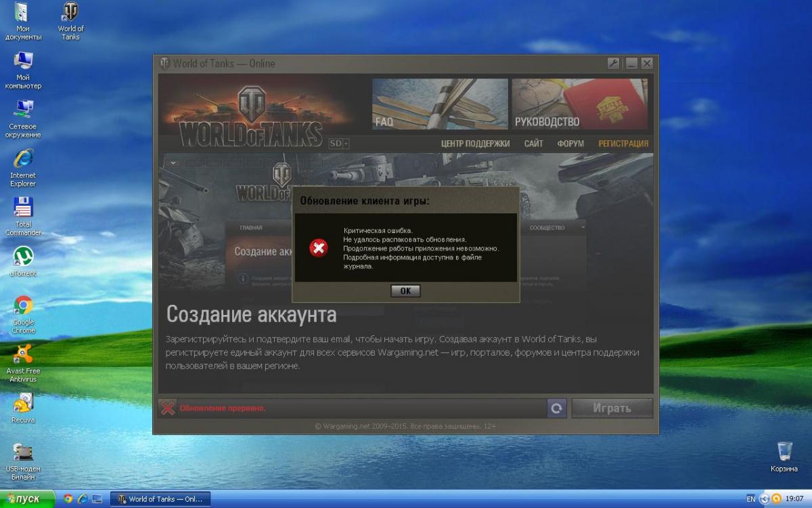This screenshot has height=508, width=812.
Task: Click the EN language indicator
Action: tap(750, 499)
